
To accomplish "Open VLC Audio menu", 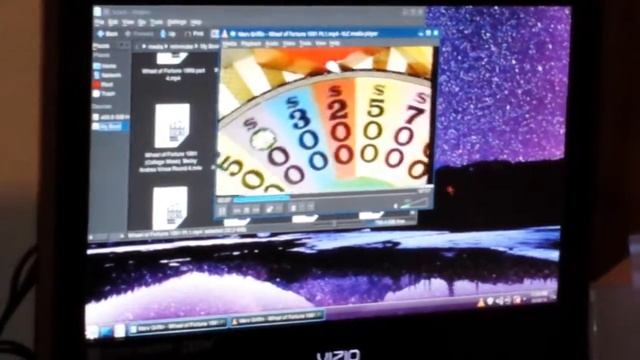I will [272, 43].
